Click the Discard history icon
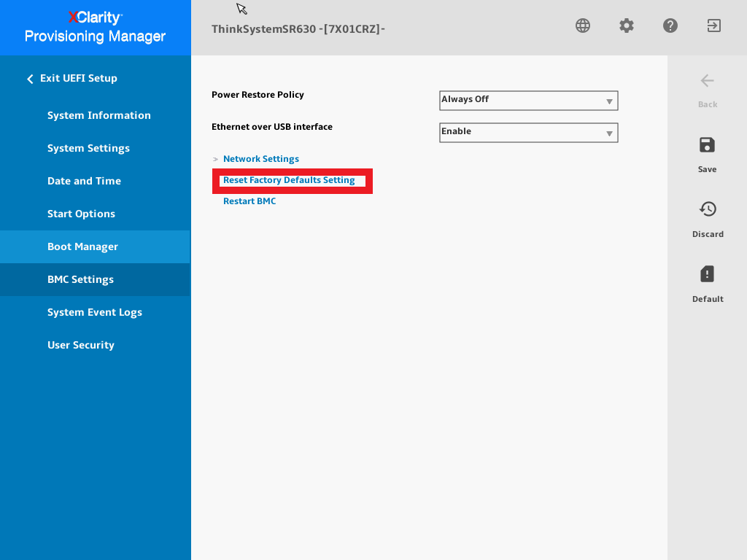This screenshot has width=747, height=560. [x=708, y=209]
